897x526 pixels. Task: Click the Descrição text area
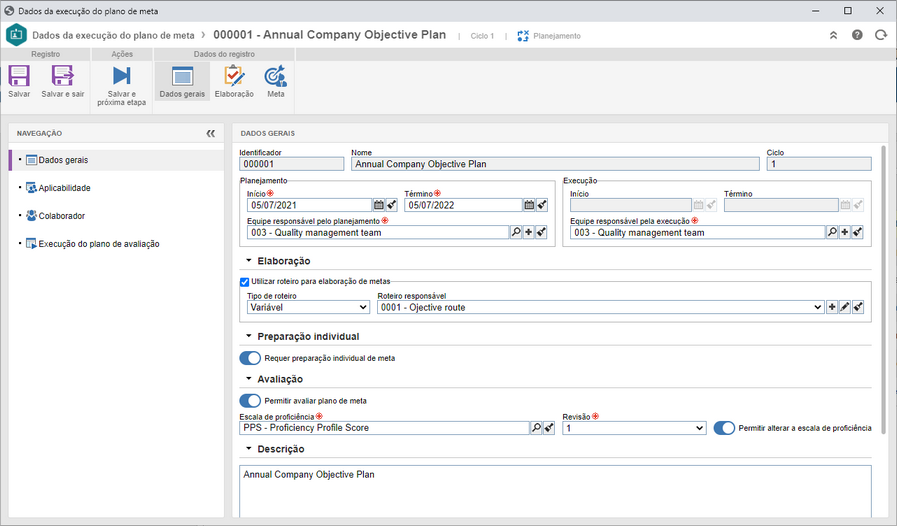pos(555,492)
